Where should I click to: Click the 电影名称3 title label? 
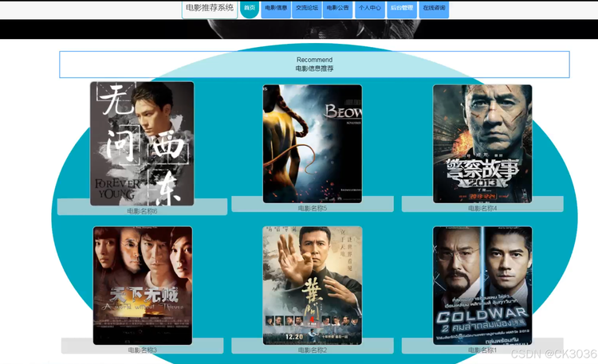pos(142,350)
